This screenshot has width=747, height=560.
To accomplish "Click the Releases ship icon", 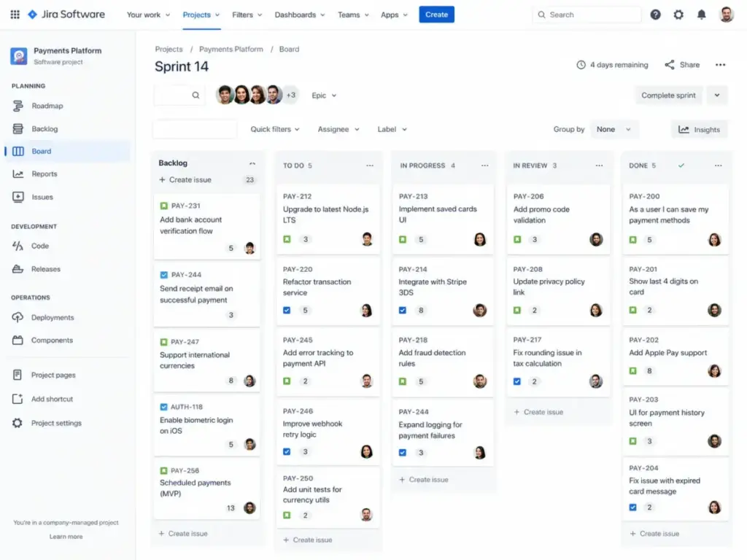I will click(18, 269).
